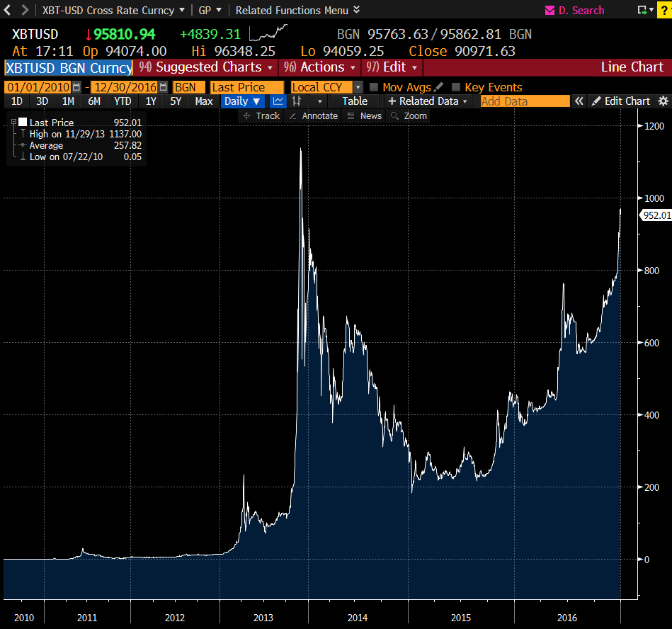
Task: Collapse the toolbar with the double chevron
Action: [x=579, y=101]
